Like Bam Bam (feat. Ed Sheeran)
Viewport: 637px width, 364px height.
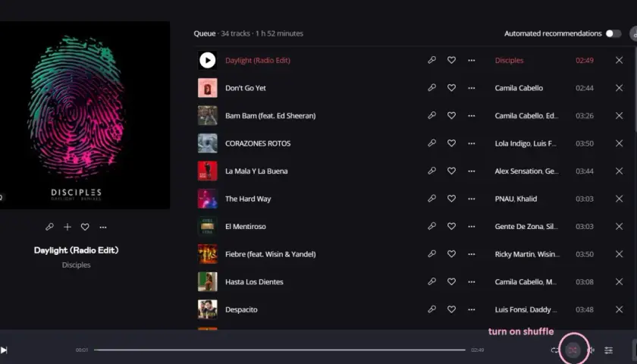point(451,115)
